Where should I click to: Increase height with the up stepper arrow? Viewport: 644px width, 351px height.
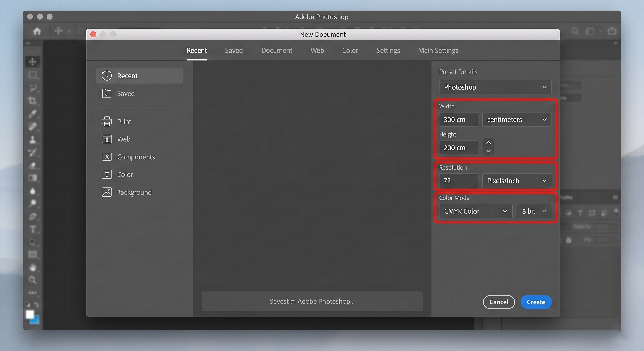tap(488, 143)
